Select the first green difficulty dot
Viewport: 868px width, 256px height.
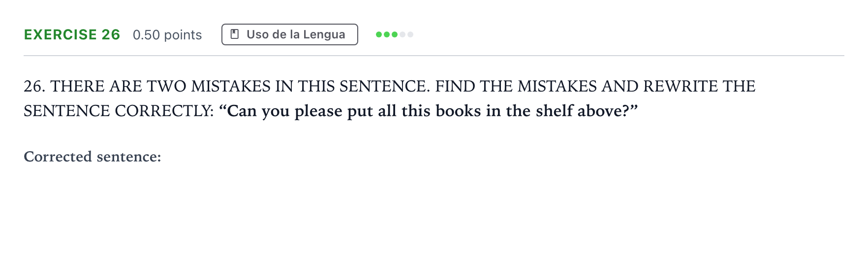tap(379, 34)
